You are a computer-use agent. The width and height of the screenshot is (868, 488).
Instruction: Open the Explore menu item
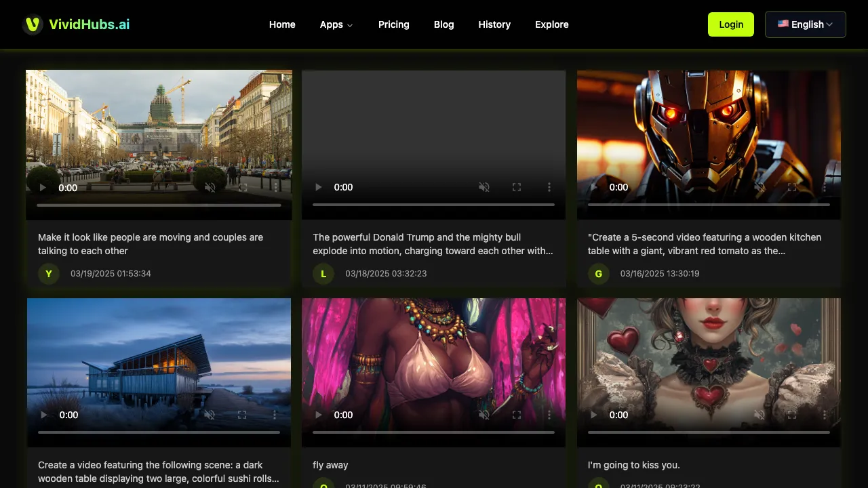tap(551, 24)
